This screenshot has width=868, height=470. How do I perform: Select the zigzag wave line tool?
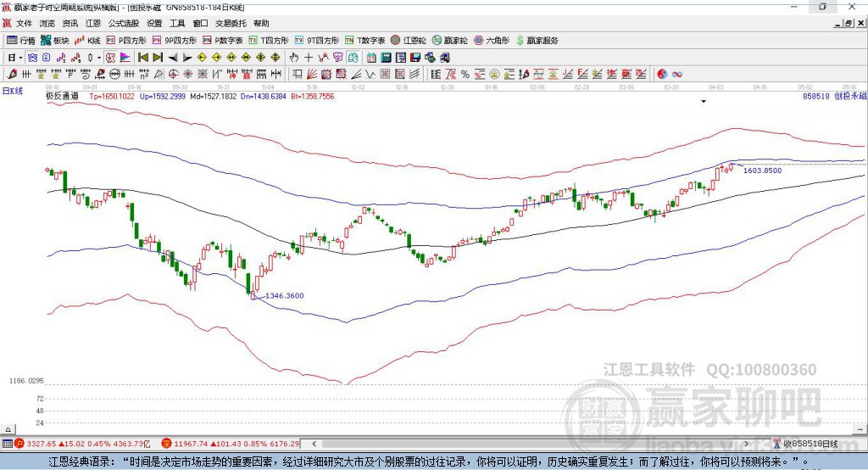point(370,75)
